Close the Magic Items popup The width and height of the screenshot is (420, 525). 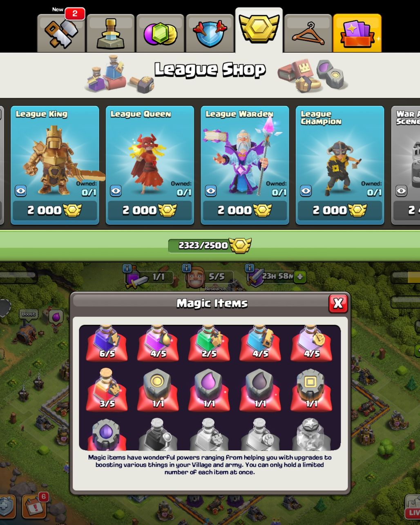pyautogui.click(x=338, y=303)
